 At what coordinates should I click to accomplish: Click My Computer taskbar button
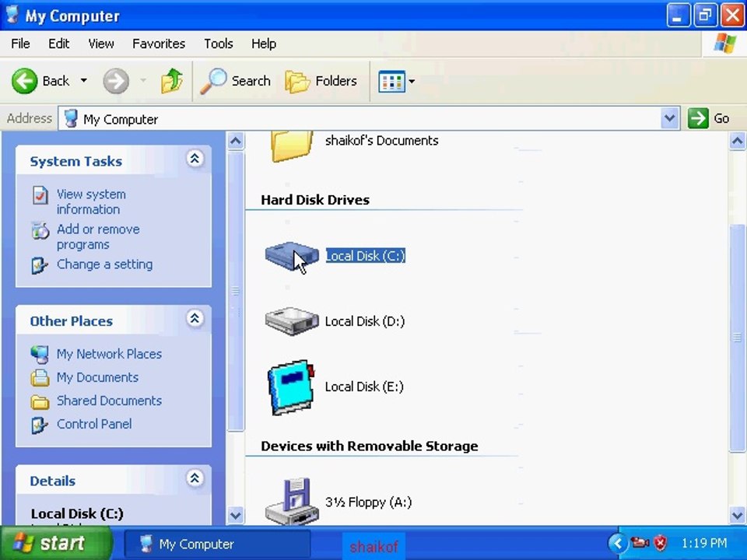click(x=217, y=544)
